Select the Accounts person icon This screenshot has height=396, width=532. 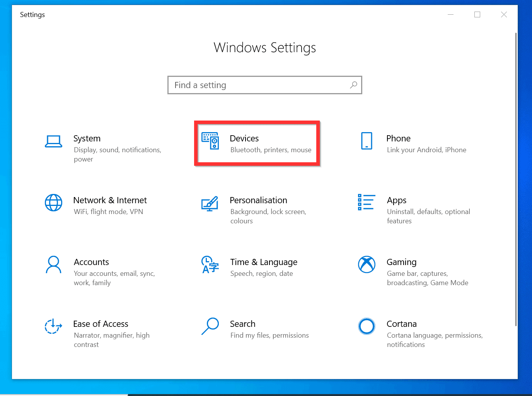point(54,265)
